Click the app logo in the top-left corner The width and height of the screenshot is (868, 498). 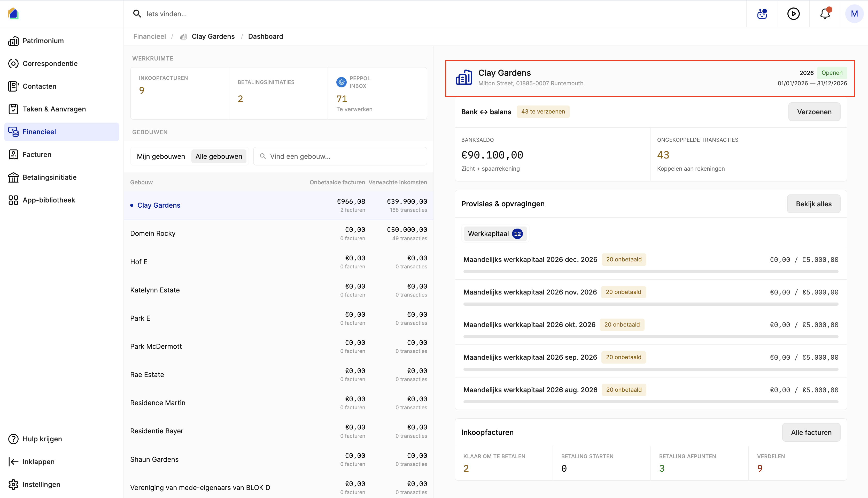click(x=13, y=13)
